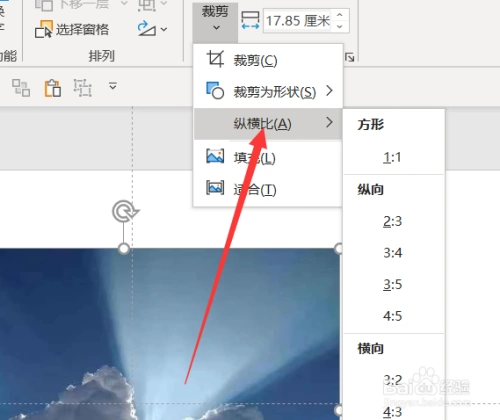
Task: Expand the send backward dropdown arrow
Action: 124,3
